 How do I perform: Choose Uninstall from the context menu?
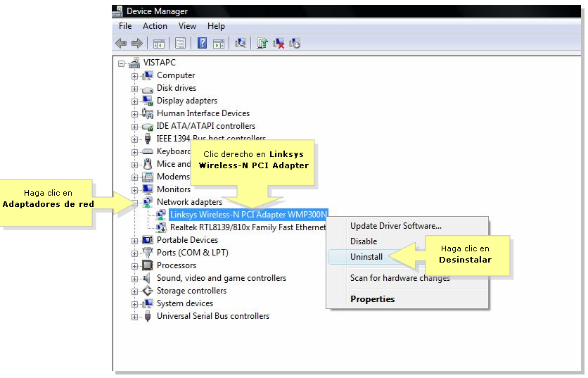[408, 257]
